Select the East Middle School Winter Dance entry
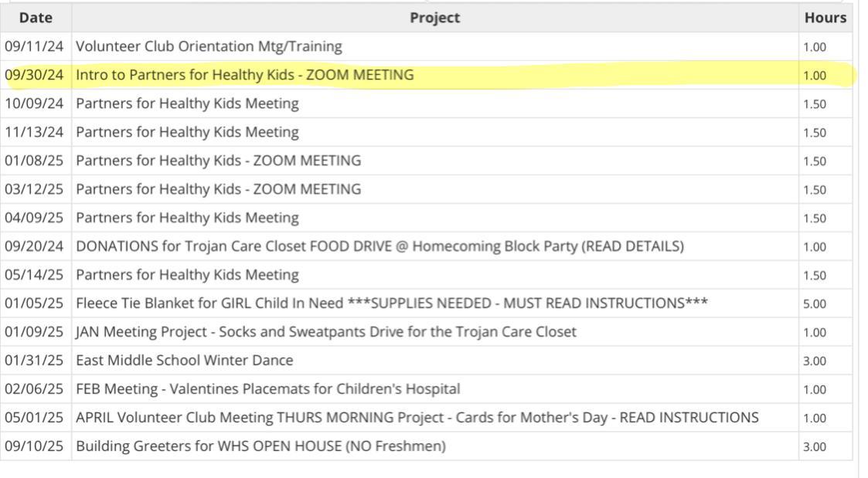This screenshot has height=478, width=868. 184,361
